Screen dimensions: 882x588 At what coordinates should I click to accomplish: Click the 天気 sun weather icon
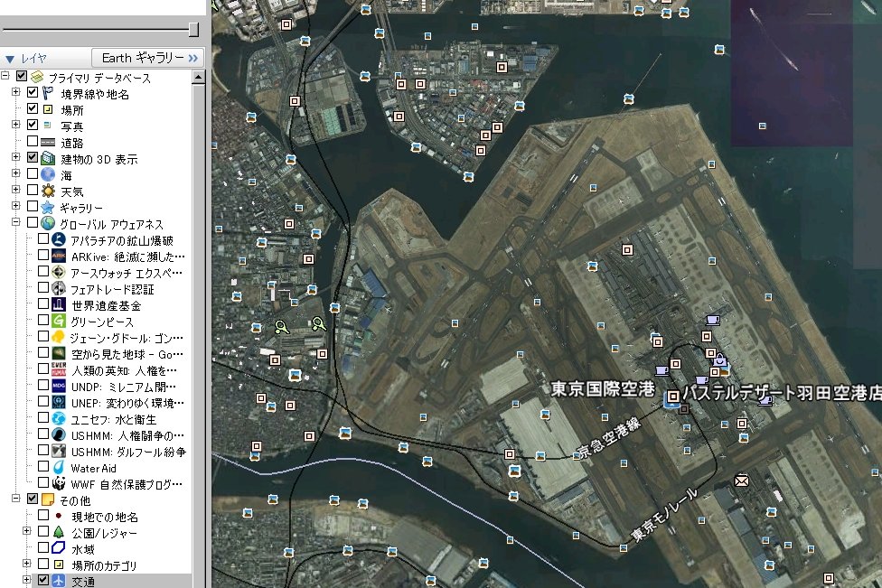point(49,191)
